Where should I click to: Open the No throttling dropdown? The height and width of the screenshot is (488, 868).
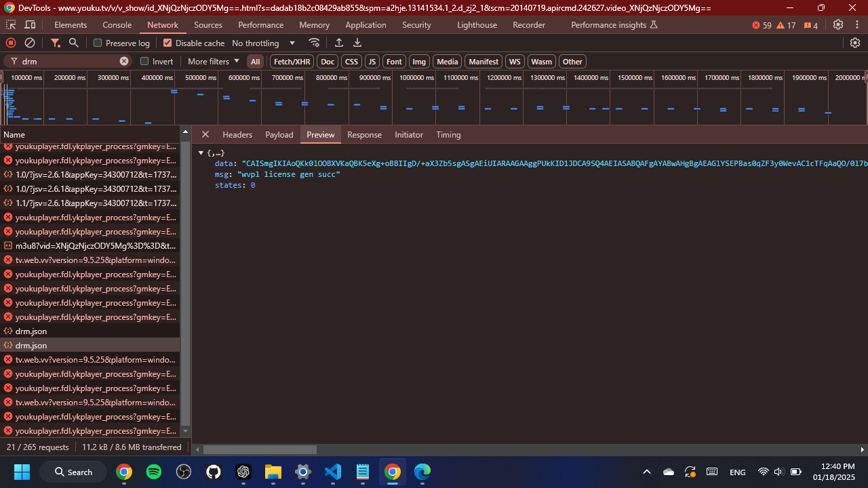pyautogui.click(x=264, y=43)
